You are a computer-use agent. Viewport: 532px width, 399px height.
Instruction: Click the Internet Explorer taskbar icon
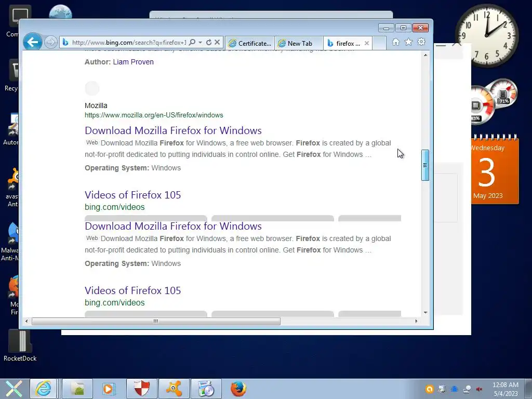click(x=44, y=389)
